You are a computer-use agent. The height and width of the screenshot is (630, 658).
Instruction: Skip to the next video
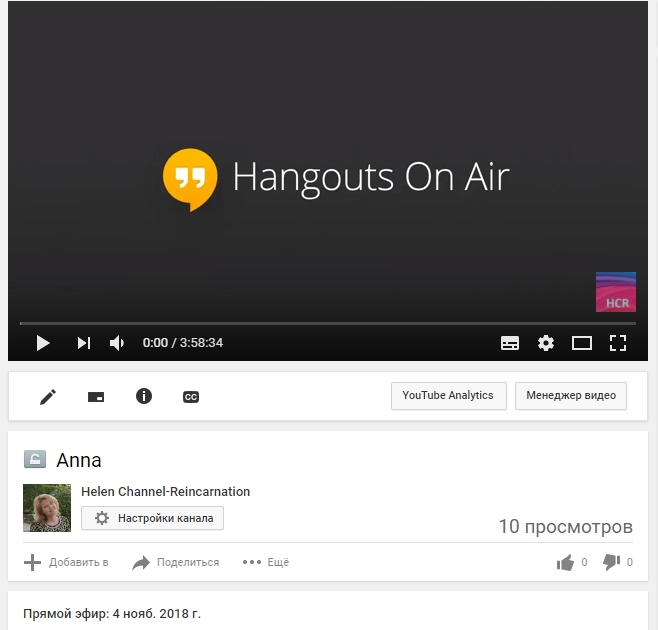(83, 343)
